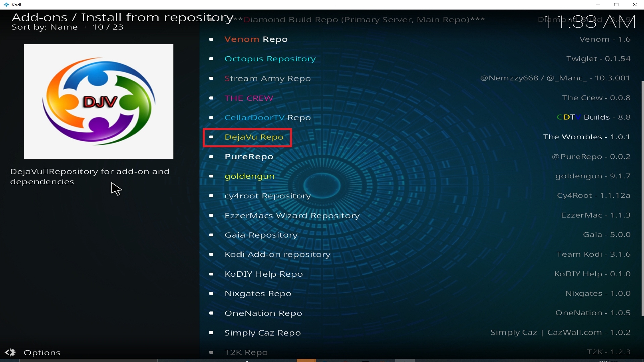Click Simply Caz CazWall.com - 1.0.2 label
644x362 pixels.
pos(560,333)
